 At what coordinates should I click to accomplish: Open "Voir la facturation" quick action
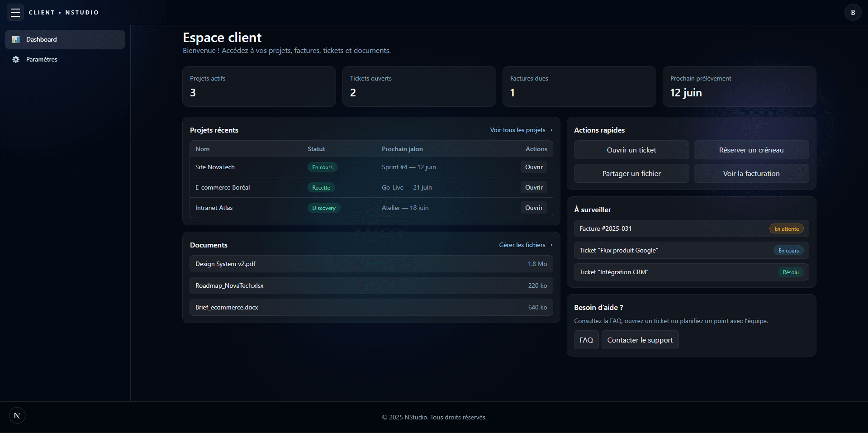coord(751,173)
